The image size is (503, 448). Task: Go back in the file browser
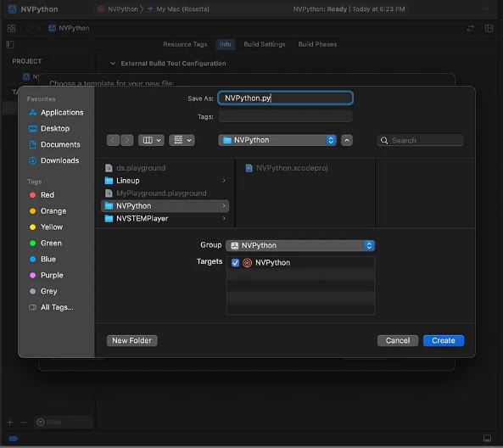(x=113, y=140)
